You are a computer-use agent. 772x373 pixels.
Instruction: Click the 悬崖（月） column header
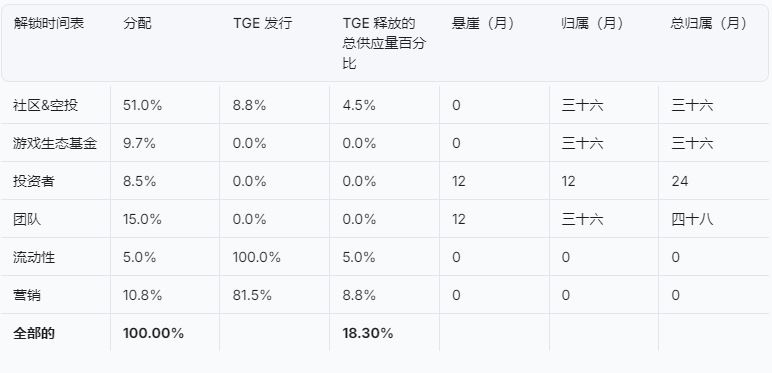(x=483, y=24)
